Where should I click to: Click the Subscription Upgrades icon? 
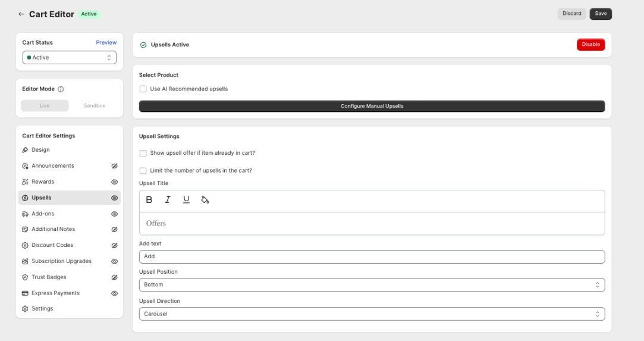pos(25,261)
